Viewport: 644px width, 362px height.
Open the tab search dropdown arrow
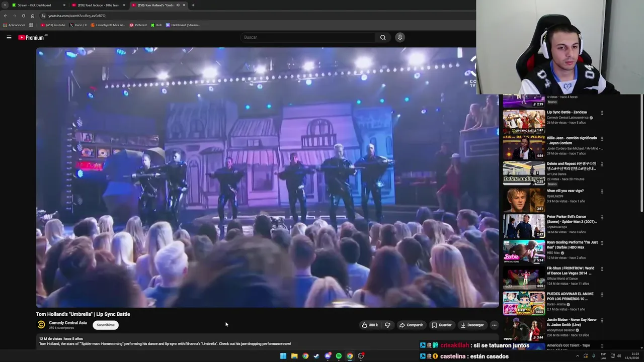[x=5, y=5]
